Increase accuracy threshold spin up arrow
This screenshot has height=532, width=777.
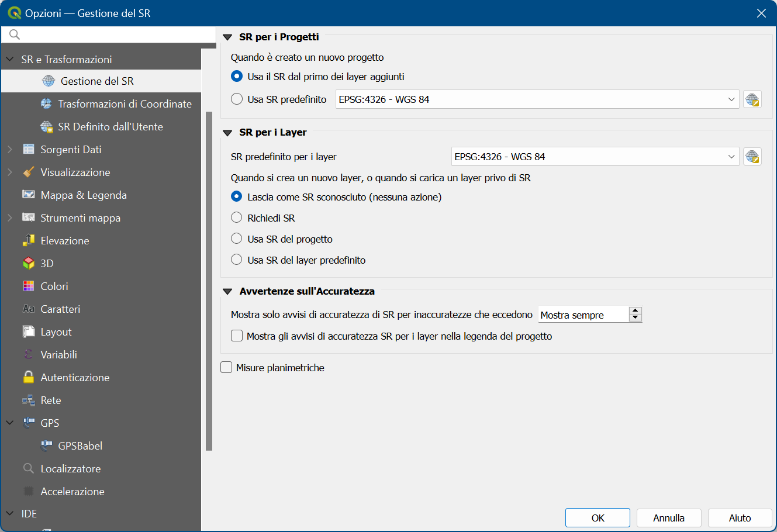[636, 311]
